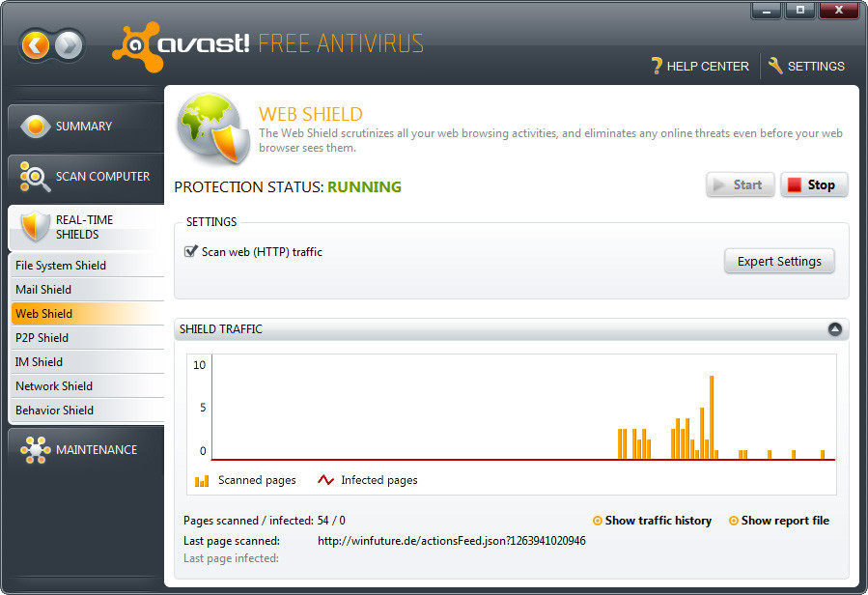Screen dimensions: 868x595
Task: Click the Settings wrench icon
Action: pyautogui.click(x=775, y=66)
